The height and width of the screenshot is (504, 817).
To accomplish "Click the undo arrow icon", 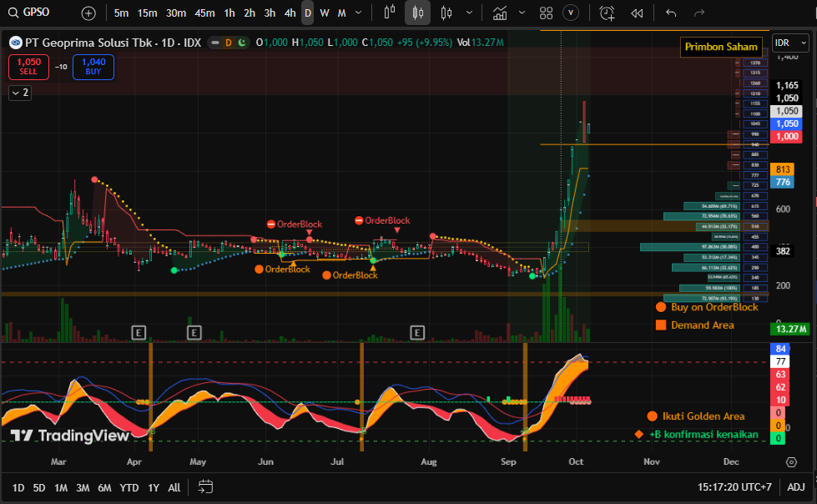I will pyautogui.click(x=671, y=13).
